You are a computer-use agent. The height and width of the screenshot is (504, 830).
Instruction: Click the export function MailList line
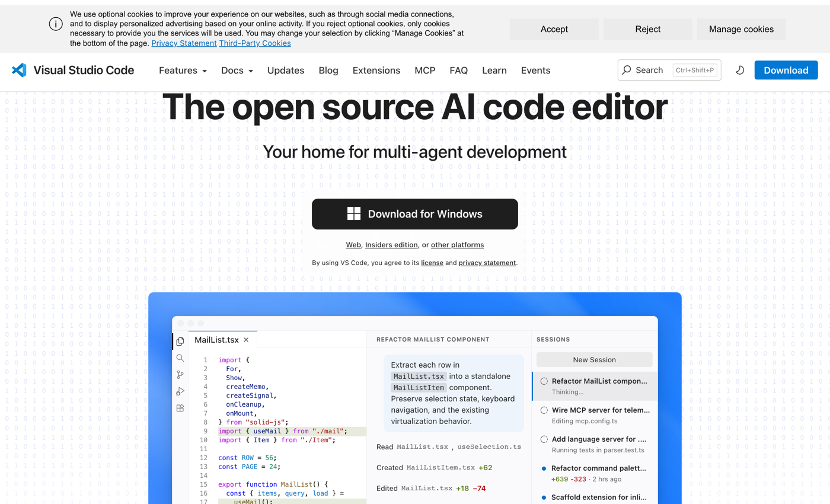coord(273,484)
